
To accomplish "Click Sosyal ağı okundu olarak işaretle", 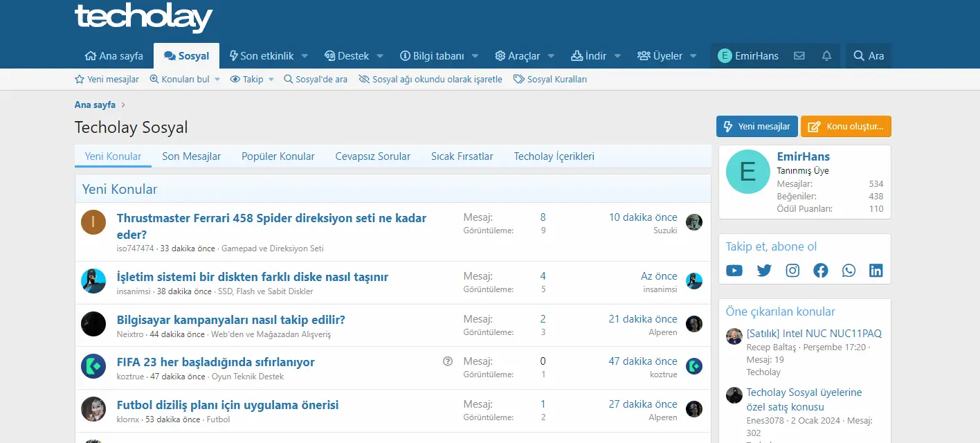I will [x=430, y=80].
